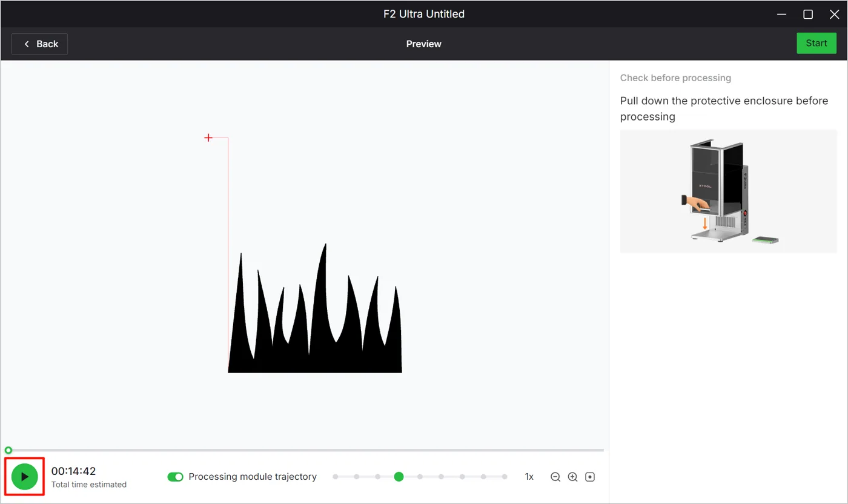848x504 pixels.
Task: Toggle the Processing module trajectory switch
Action: pyautogui.click(x=175, y=477)
